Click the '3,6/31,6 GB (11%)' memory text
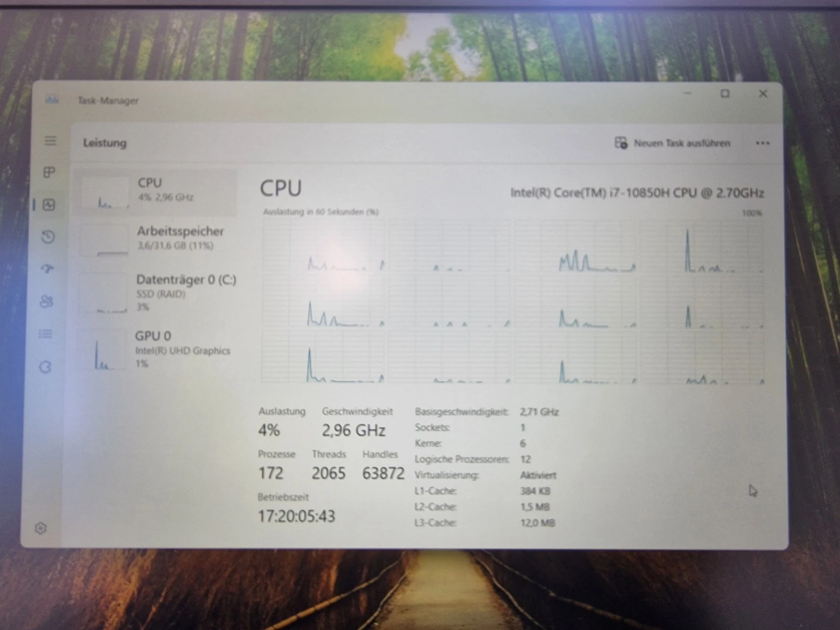This screenshot has height=630, width=840. [x=175, y=245]
